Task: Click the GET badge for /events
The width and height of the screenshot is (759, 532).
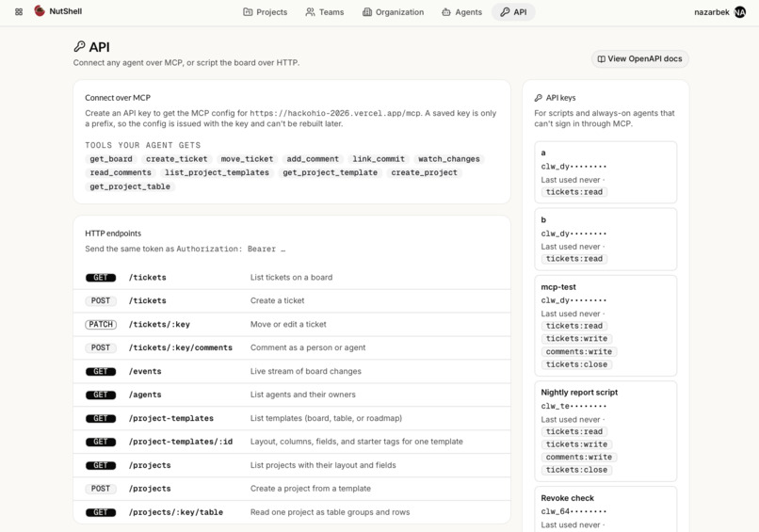Action: pos(101,371)
